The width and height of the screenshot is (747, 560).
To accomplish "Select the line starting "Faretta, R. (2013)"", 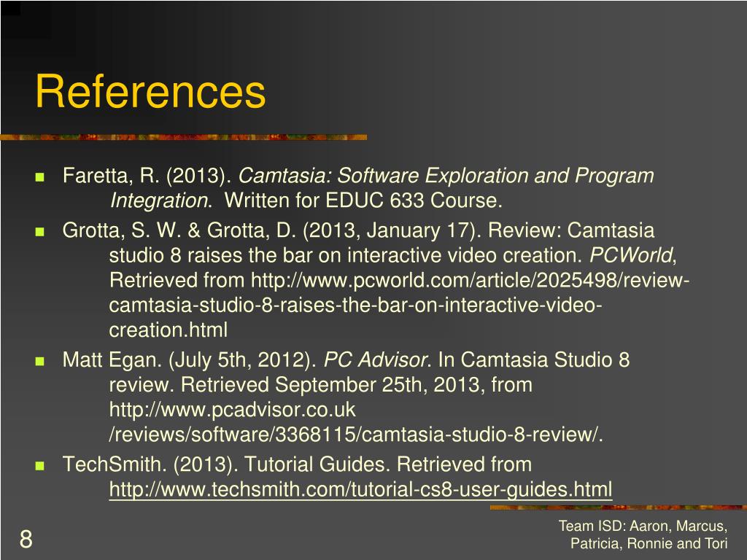I will (358, 176).
